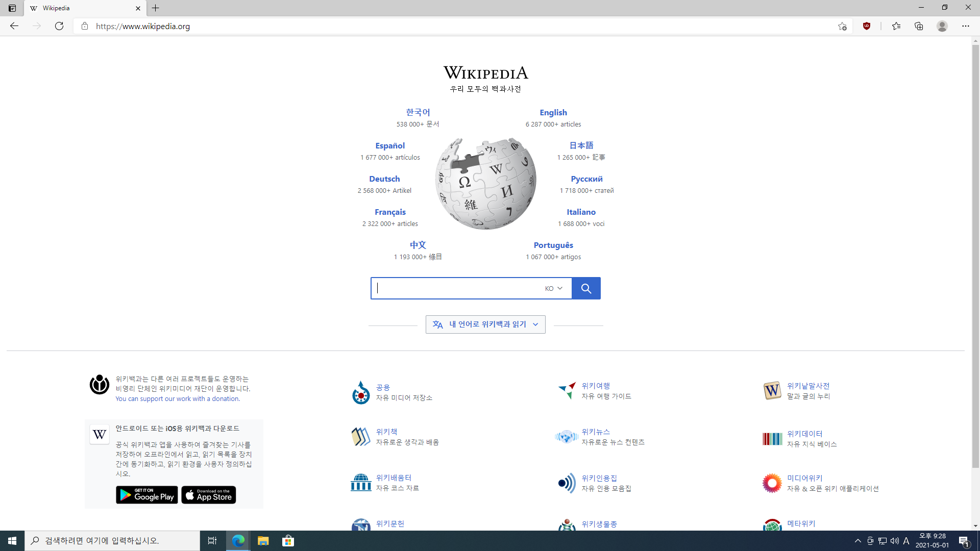Open Microsoft Store from the taskbar
The image size is (980, 551).
pos(288,541)
